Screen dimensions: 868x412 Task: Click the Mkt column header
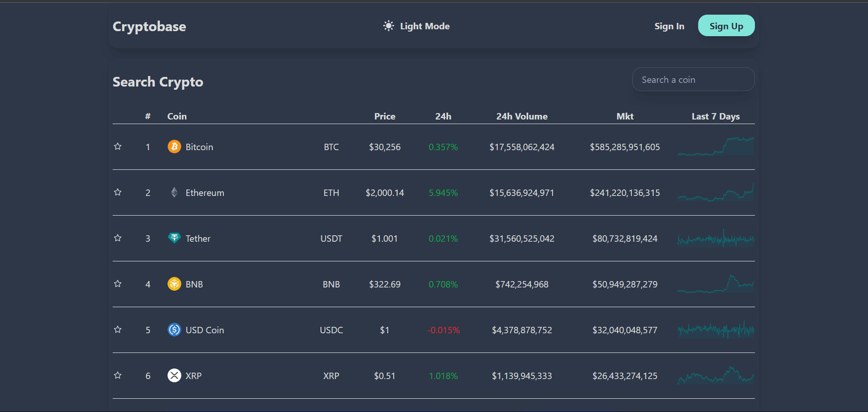(x=625, y=116)
